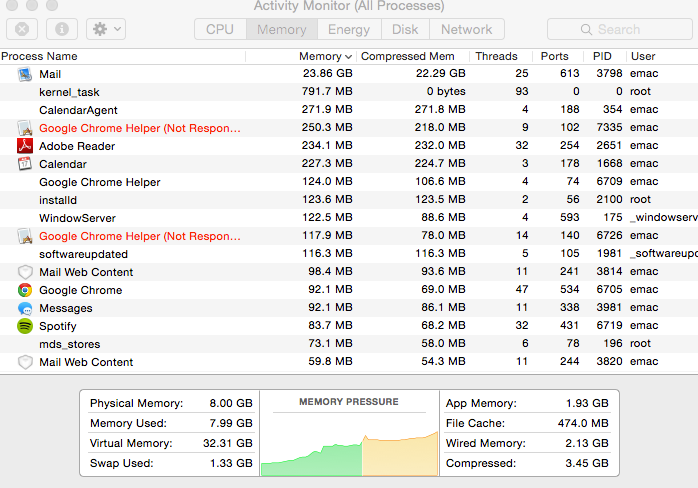This screenshot has height=488, width=698.
Task: Click Swap Used 1.33 GB value
Action: 231,463
